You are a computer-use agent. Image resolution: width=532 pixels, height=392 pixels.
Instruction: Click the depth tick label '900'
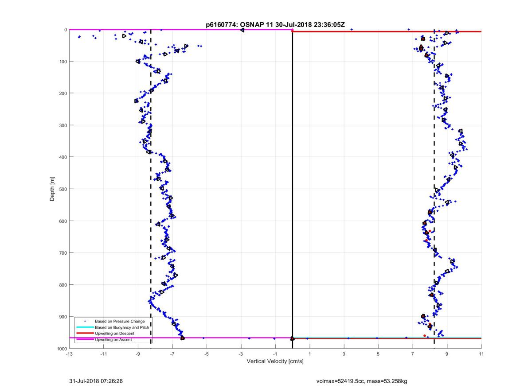63,317
